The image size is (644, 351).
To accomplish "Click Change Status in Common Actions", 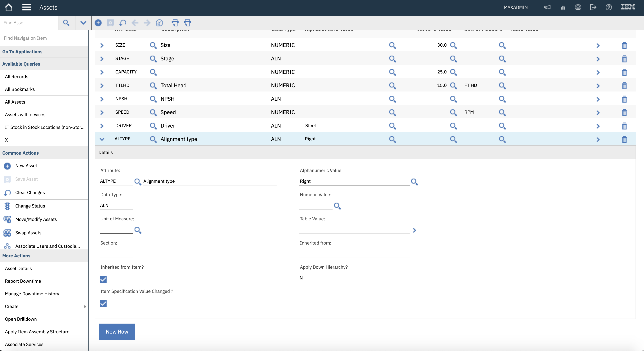I will pyautogui.click(x=30, y=206).
